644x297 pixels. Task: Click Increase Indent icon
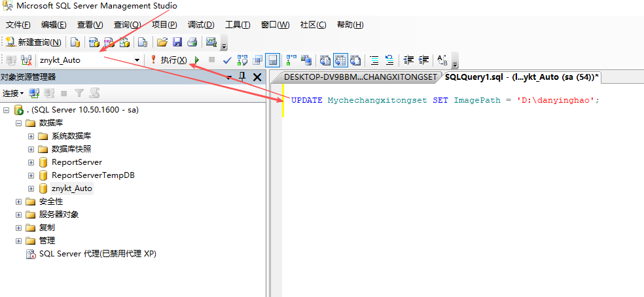[423, 60]
